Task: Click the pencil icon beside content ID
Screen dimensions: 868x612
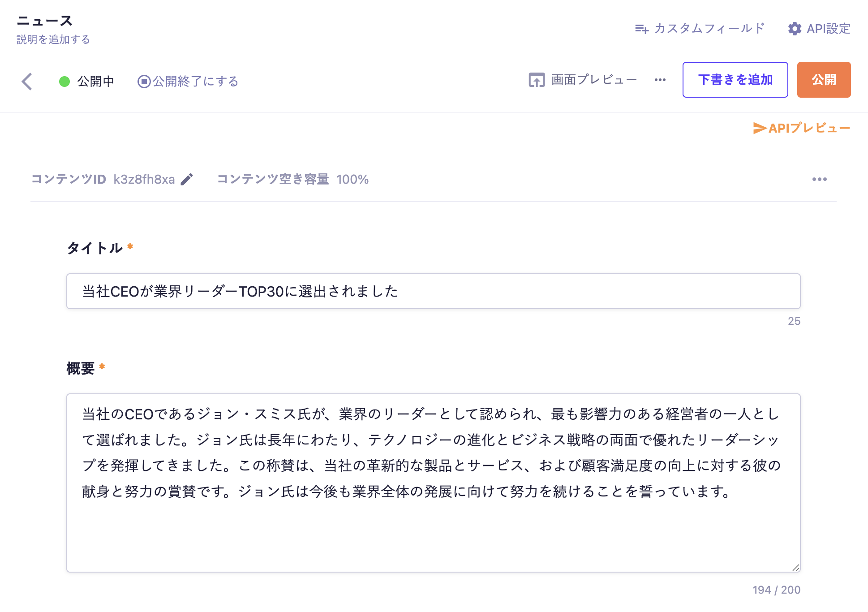Action: [187, 179]
